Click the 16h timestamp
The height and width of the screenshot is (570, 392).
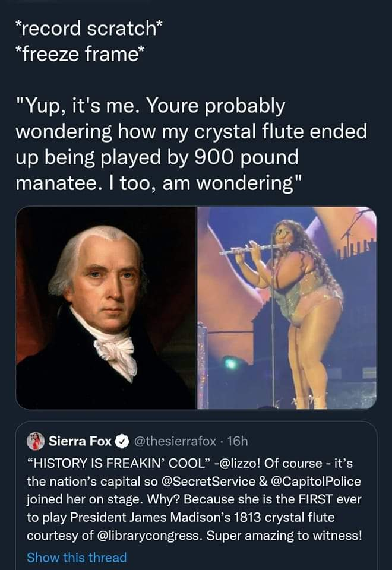pyautogui.click(x=238, y=441)
